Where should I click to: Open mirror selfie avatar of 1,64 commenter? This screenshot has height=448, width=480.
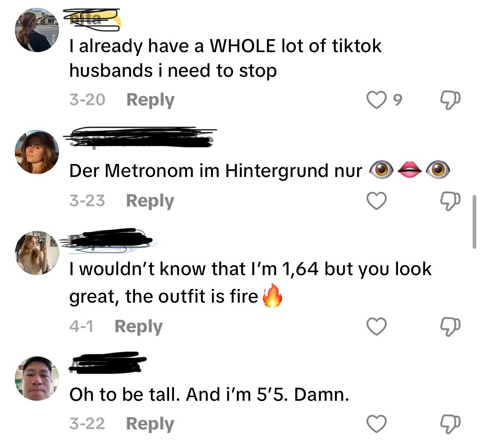[37, 253]
